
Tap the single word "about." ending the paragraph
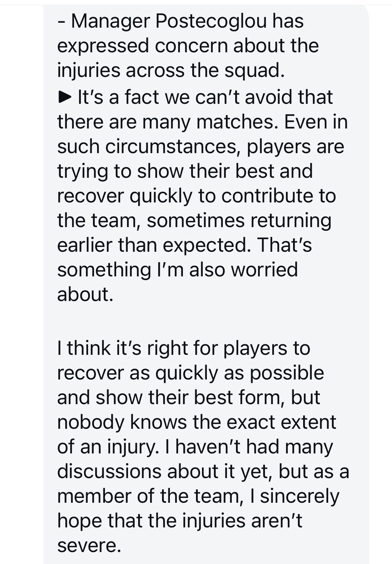click(x=85, y=294)
